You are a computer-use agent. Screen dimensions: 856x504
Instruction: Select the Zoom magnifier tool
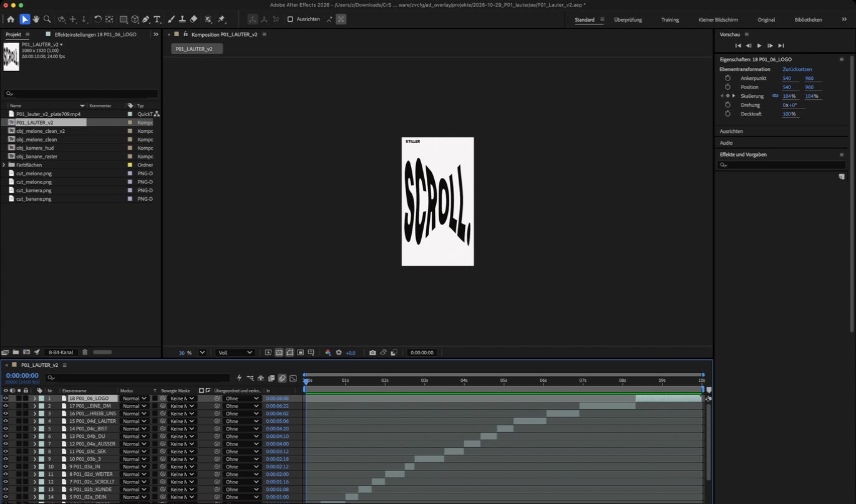click(47, 19)
